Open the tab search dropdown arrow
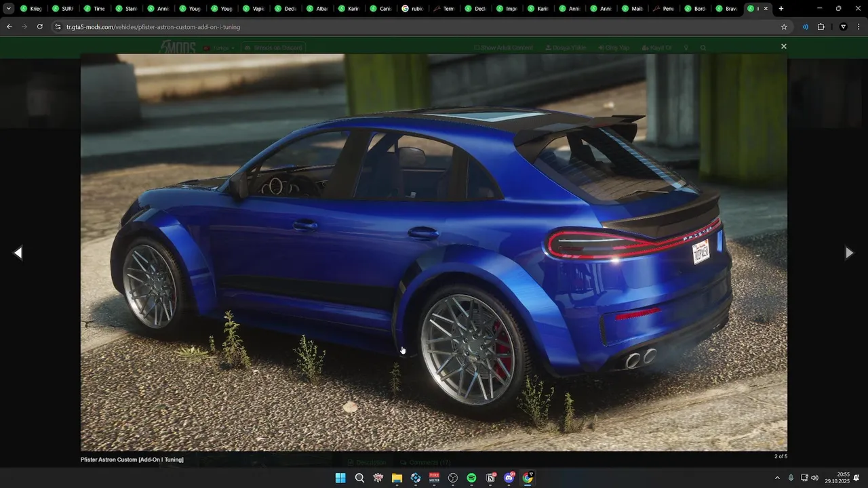Viewport: 868px width, 488px height. point(9,9)
